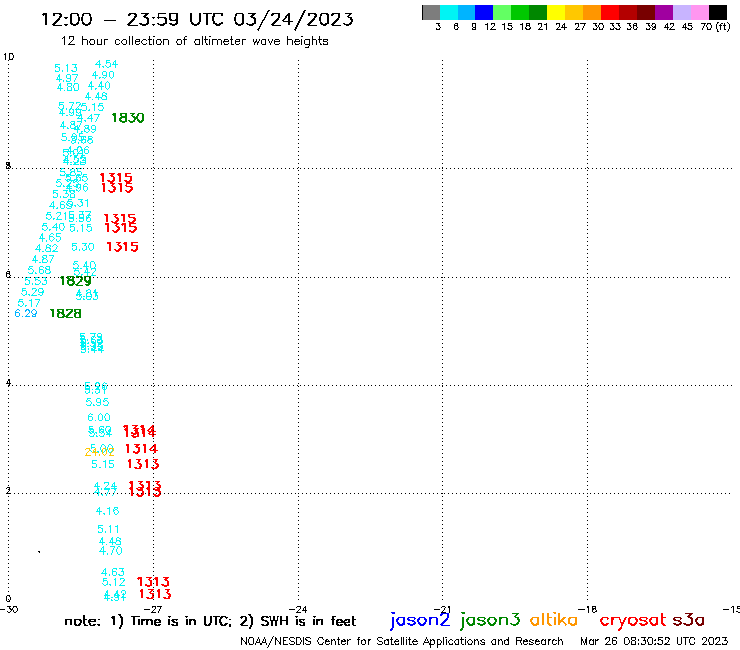Click the '70 (ft)' color scale label
The height and width of the screenshot is (650, 740).
[715, 27]
